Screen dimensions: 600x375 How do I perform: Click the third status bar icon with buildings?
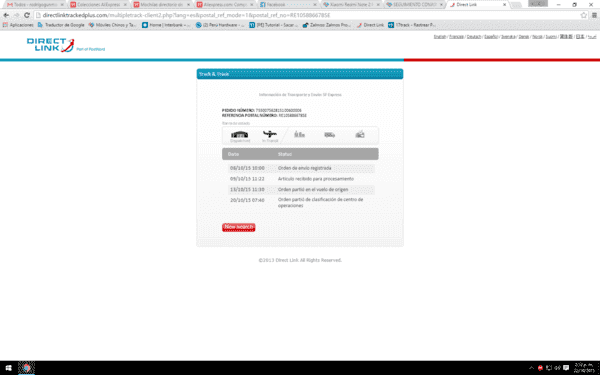click(x=299, y=134)
